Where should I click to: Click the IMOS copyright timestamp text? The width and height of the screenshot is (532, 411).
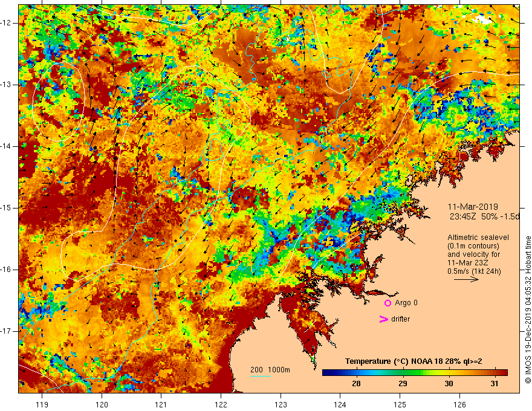[x=528, y=309]
